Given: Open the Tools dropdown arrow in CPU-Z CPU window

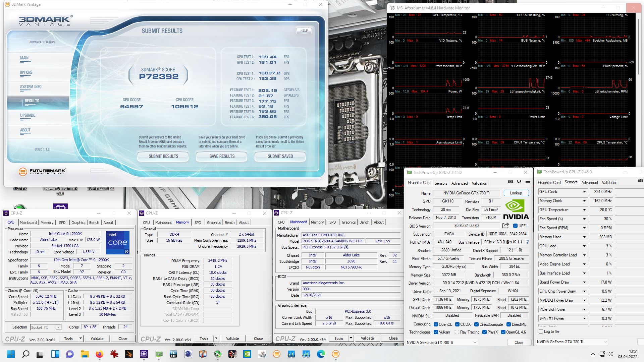Looking at the screenshot, I should 80,339.
